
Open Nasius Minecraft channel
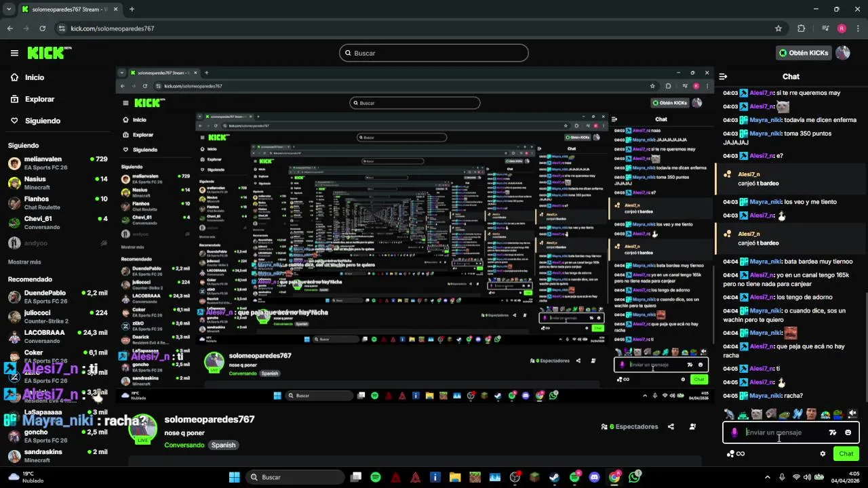[x=58, y=183]
